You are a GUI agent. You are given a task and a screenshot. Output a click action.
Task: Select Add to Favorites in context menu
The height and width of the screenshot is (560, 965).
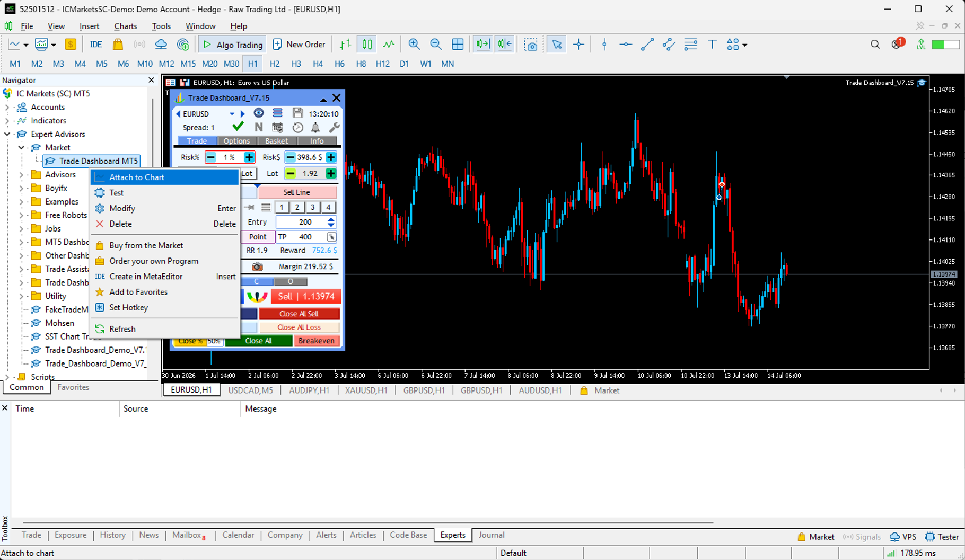[x=164, y=292]
